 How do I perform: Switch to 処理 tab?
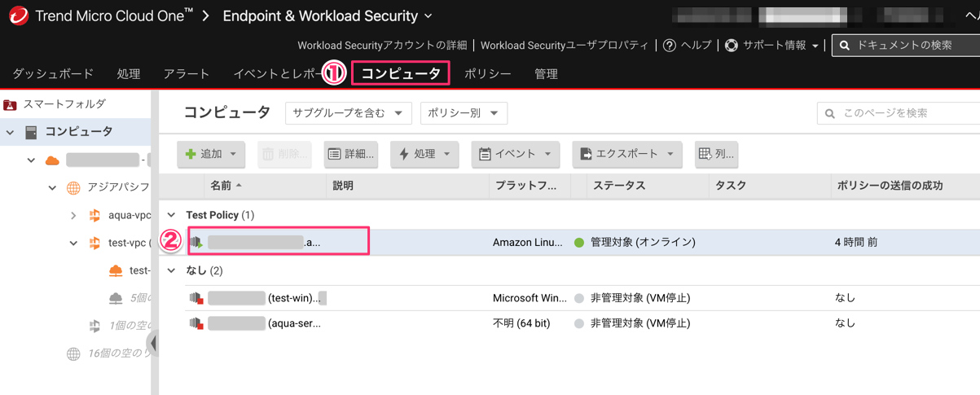pos(129,73)
